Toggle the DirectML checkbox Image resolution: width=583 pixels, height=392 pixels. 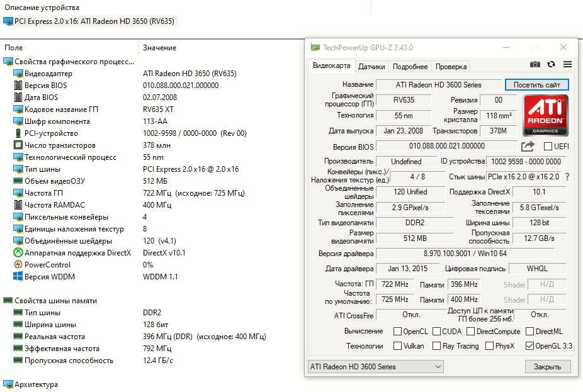click(x=530, y=331)
